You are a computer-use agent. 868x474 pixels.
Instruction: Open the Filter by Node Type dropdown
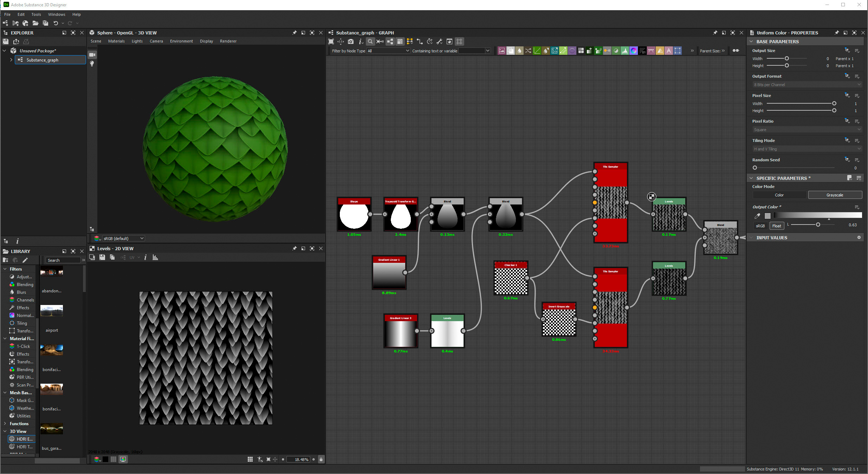[x=388, y=51]
